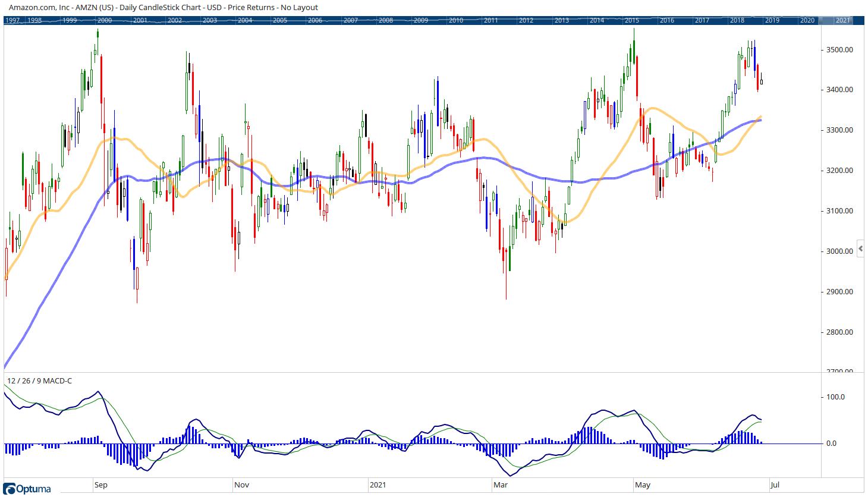Jump to 2008 in the year overview strip
Image resolution: width=868 pixels, height=497 pixels.
[x=386, y=20]
